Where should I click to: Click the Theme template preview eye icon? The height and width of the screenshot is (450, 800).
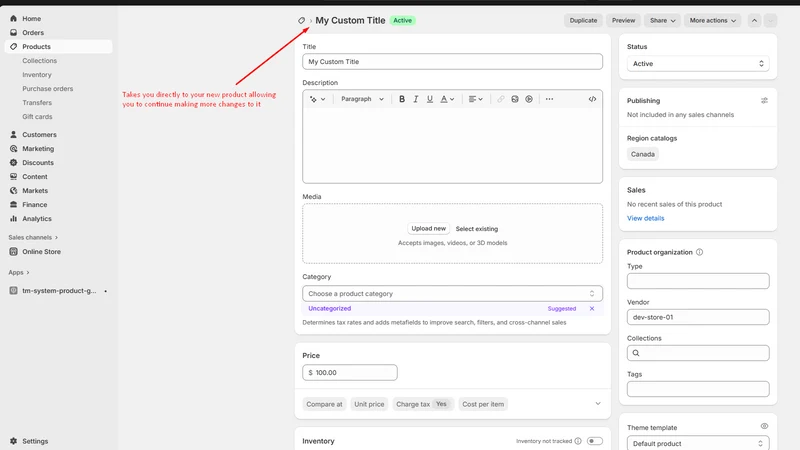click(764, 426)
